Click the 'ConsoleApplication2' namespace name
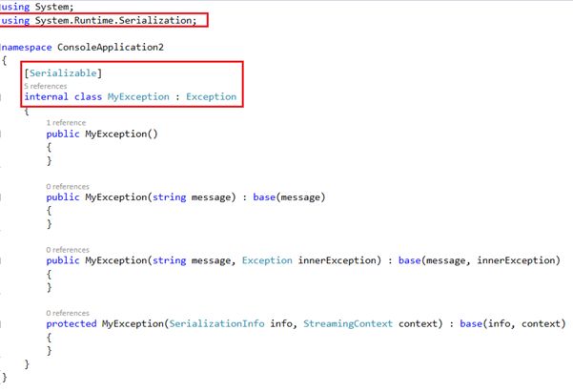Screen dimensions: 573x392 coord(111,47)
